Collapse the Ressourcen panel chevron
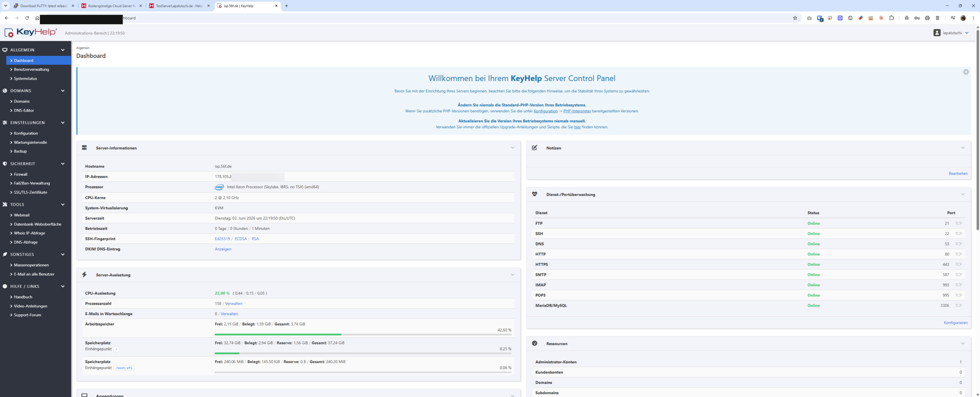 coord(962,343)
